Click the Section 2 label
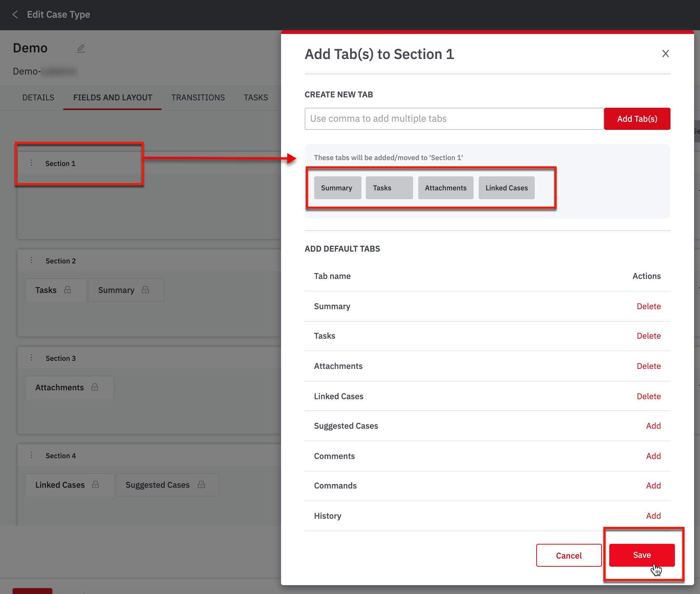Image resolution: width=700 pixels, height=594 pixels. pos(61,261)
